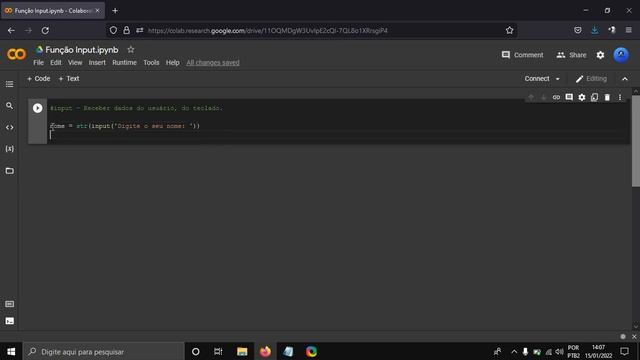Switch the Editing mode button
640x360 pixels.
coord(591,79)
